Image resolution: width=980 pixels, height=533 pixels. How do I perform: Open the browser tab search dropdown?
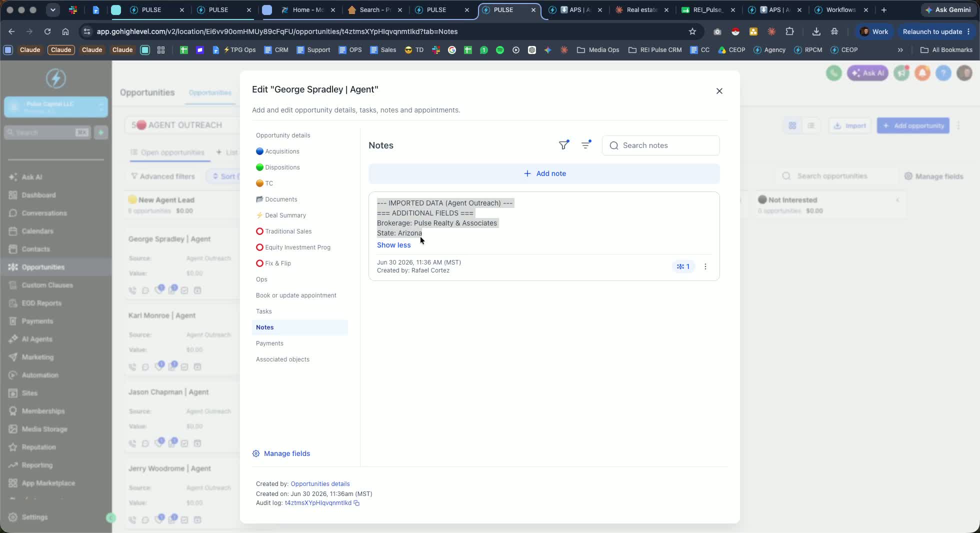tap(52, 10)
